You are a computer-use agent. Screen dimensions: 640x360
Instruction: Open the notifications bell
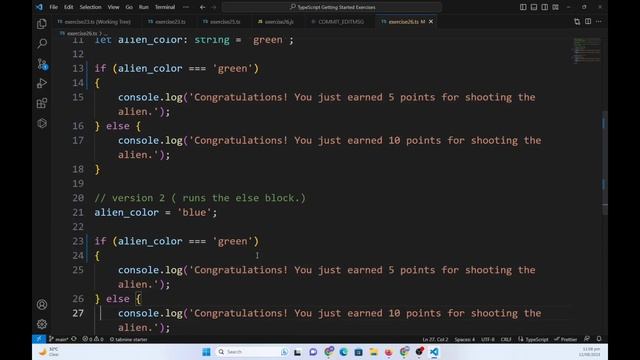[x=599, y=339]
